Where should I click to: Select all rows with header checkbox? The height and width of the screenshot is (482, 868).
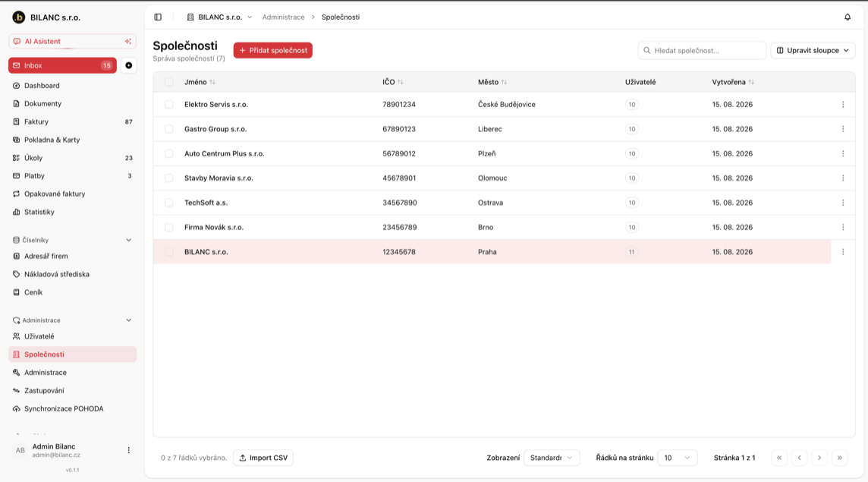[169, 82]
